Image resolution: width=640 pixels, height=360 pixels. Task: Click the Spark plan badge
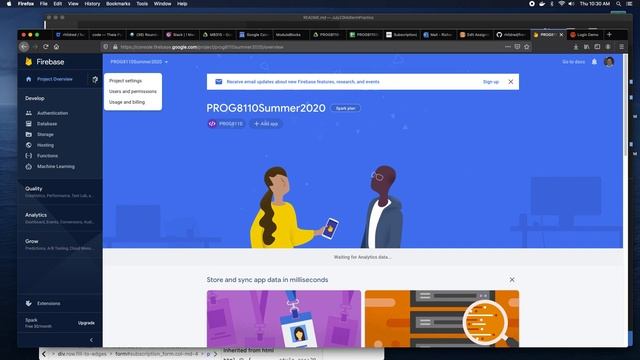point(346,108)
